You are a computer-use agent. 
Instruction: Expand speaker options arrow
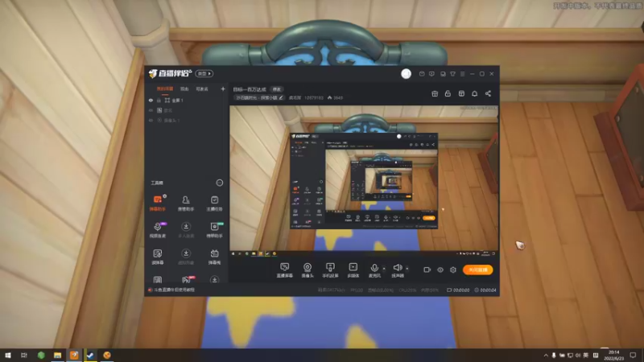coord(407,269)
